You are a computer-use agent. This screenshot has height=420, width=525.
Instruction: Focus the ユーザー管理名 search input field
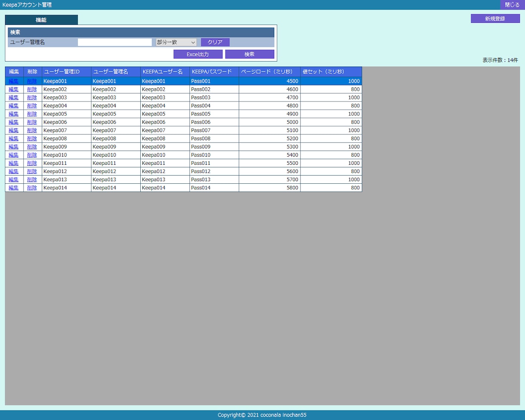click(115, 42)
